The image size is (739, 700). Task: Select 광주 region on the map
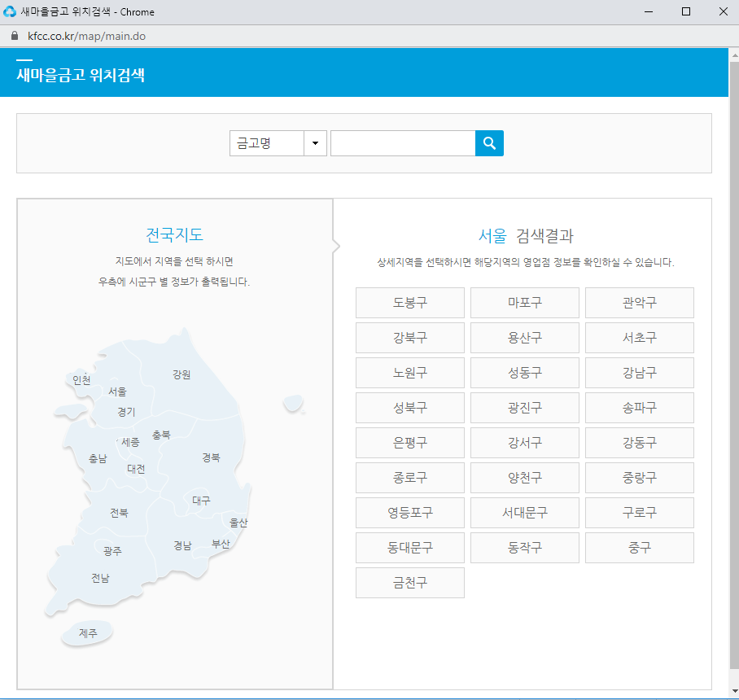112,551
